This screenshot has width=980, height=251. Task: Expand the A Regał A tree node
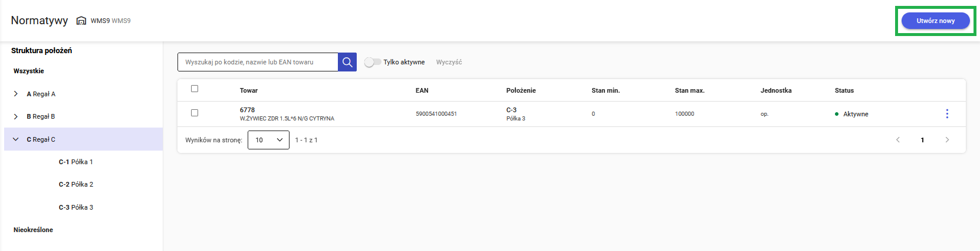click(x=16, y=94)
